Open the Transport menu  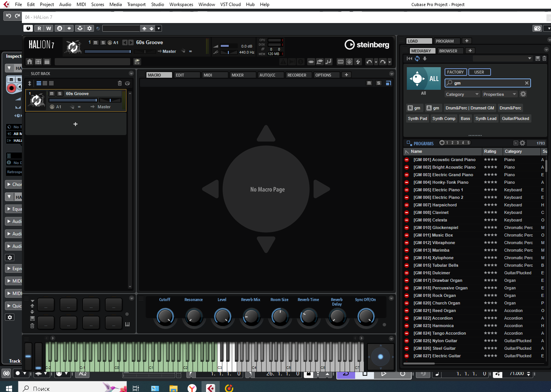[x=136, y=5]
